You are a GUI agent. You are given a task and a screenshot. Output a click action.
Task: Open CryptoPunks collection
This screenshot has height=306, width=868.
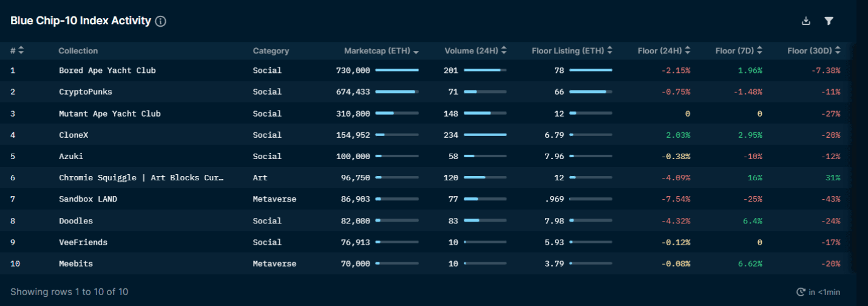point(86,92)
